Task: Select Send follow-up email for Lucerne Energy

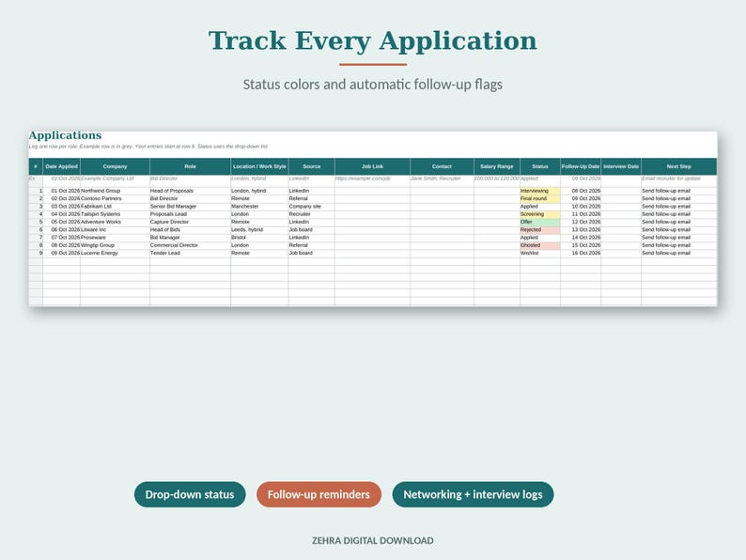Action: 679,253
